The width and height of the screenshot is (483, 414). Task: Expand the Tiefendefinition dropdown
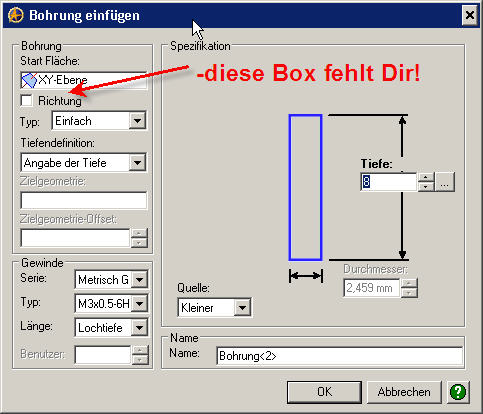137,163
